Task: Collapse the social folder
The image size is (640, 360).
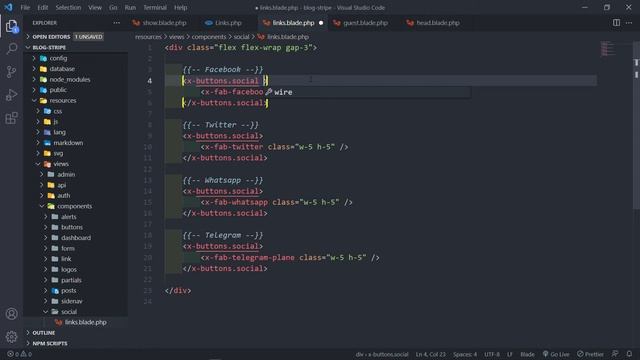Action: [x=75, y=312]
